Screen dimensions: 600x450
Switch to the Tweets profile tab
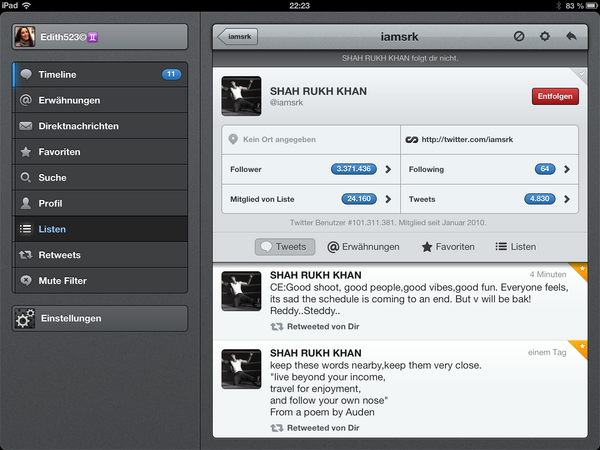[x=285, y=247]
